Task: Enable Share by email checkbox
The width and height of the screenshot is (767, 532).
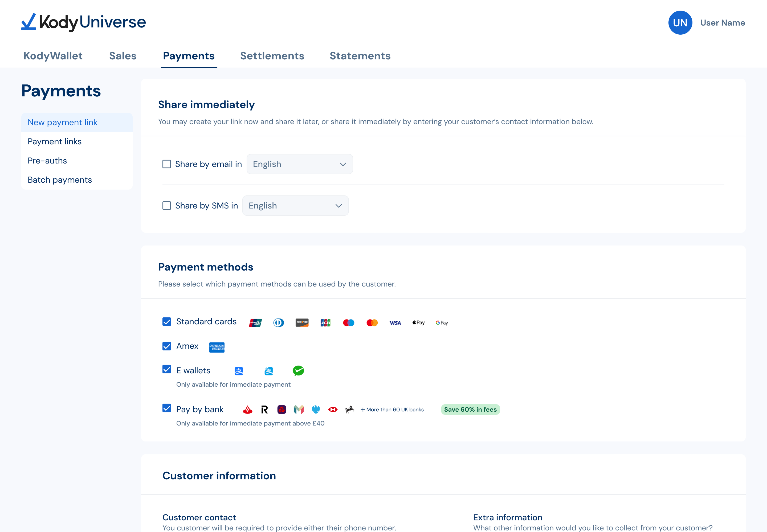Action: (x=167, y=164)
